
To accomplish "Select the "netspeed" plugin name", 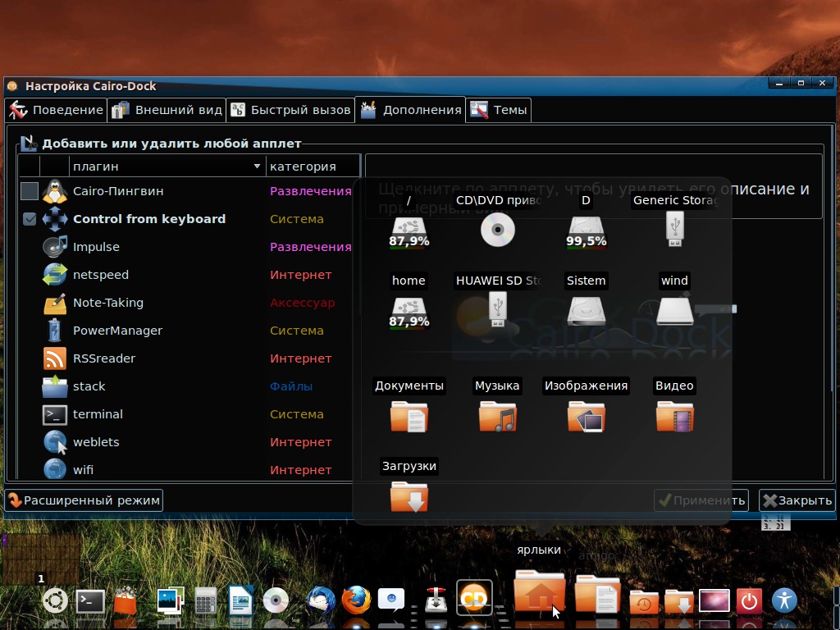I will click(x=101, y=275).
